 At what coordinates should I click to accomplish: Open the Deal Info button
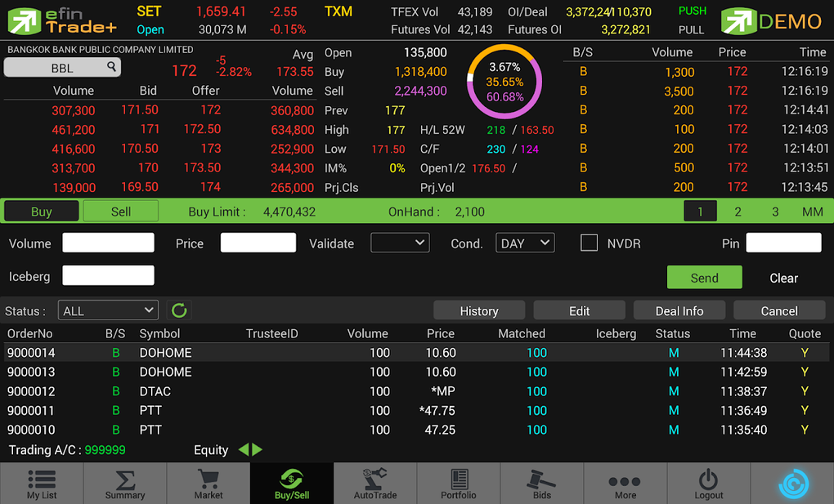coord(679,310)
